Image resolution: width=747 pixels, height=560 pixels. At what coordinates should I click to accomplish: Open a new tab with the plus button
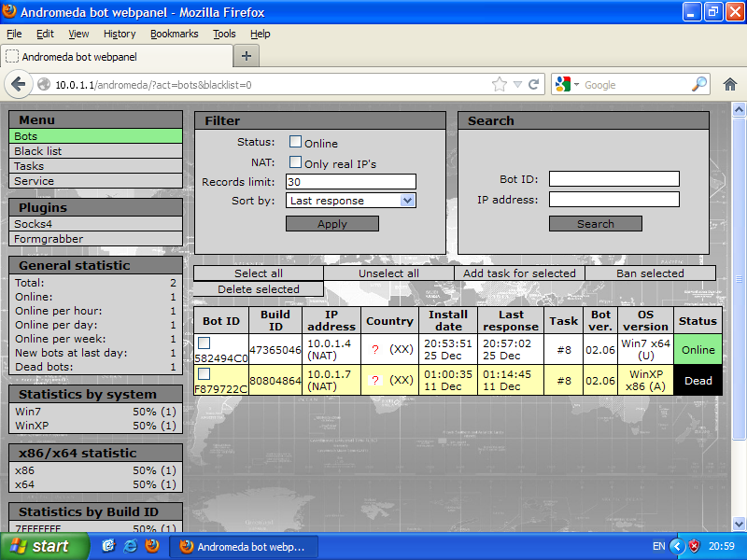[x=247, y=56]
